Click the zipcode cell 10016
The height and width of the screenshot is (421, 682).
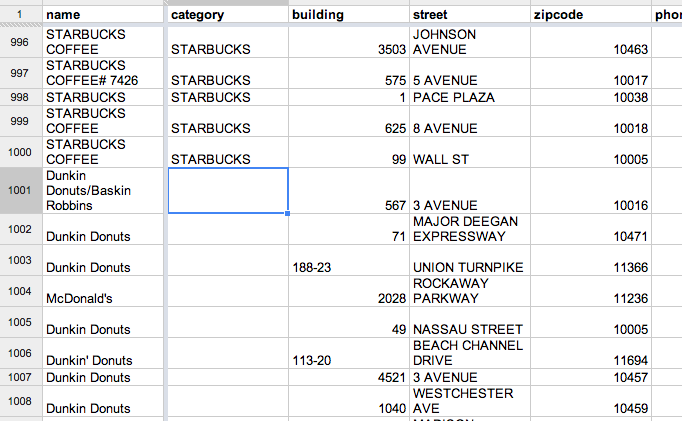591,190
